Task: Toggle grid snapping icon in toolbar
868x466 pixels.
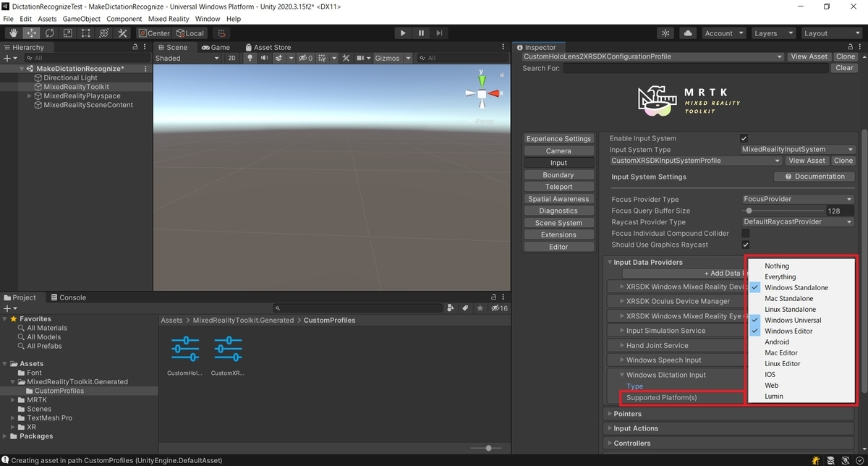Action: 221,33
